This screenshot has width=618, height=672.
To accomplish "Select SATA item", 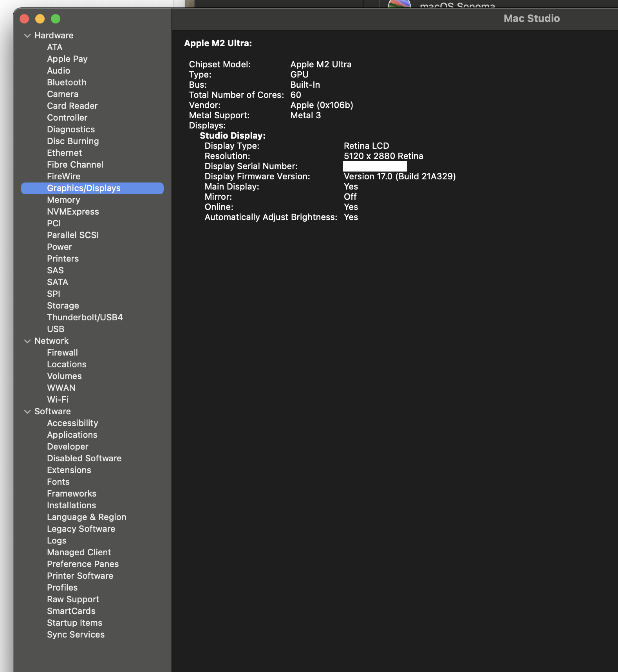I will coord(58,282).
